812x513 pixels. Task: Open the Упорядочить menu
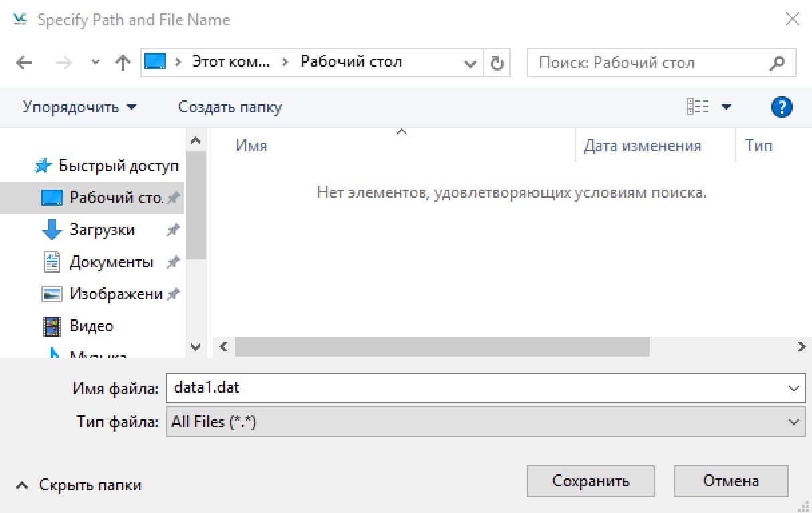coord(79,107)
